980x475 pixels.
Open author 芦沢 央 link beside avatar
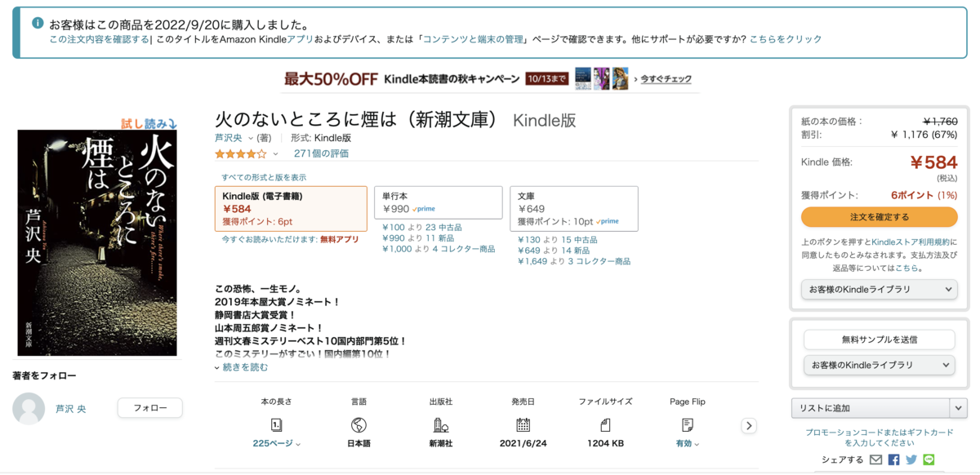pos(70,409)
